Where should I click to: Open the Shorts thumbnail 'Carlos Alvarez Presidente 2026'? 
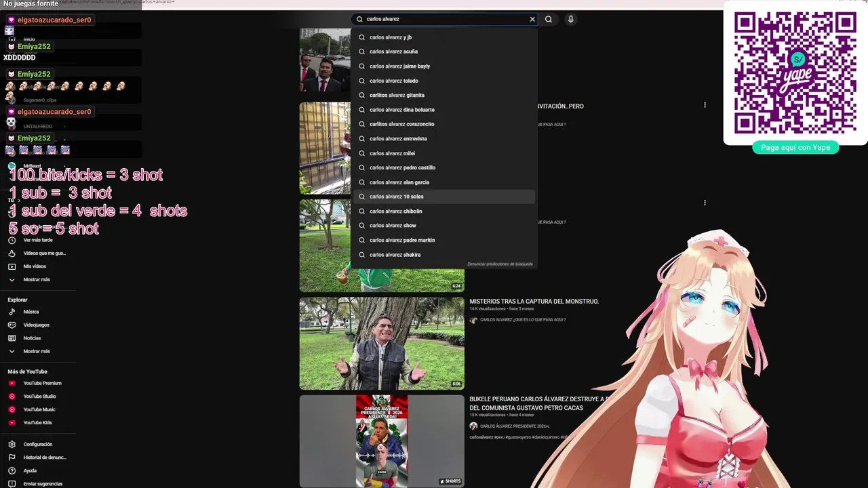(382, 441)
